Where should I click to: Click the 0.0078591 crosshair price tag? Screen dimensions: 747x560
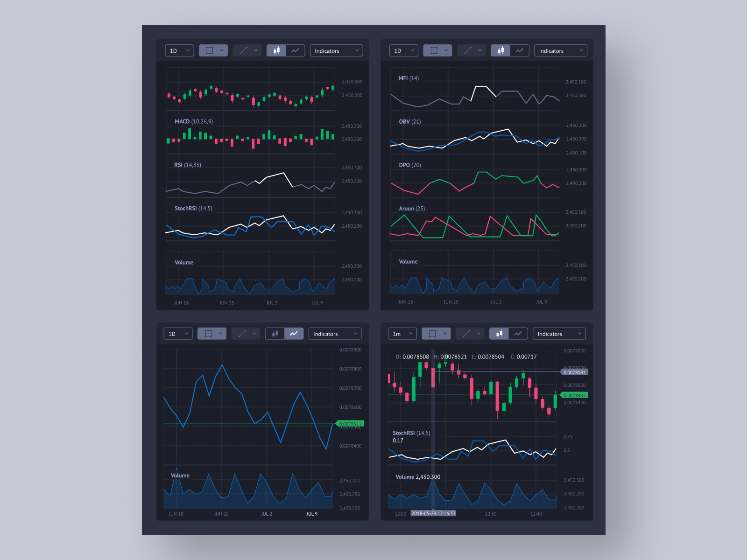[x=574, y=372]
